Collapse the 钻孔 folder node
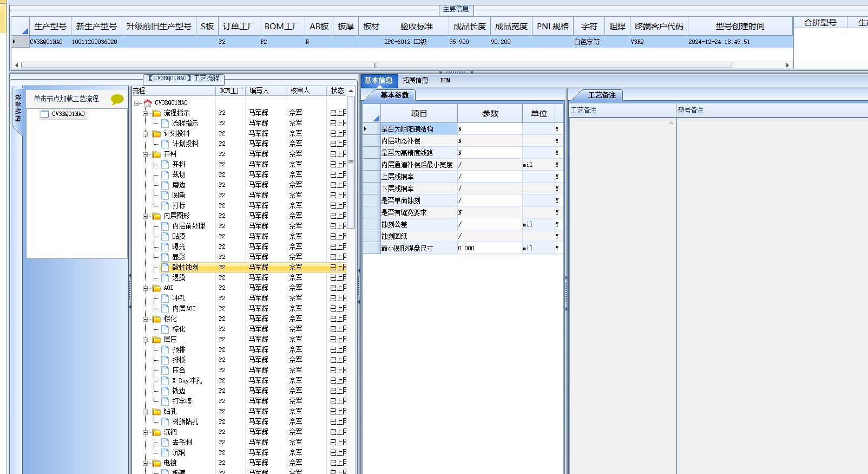This screenshot has height=474, width=868. (x=146, y=411)
